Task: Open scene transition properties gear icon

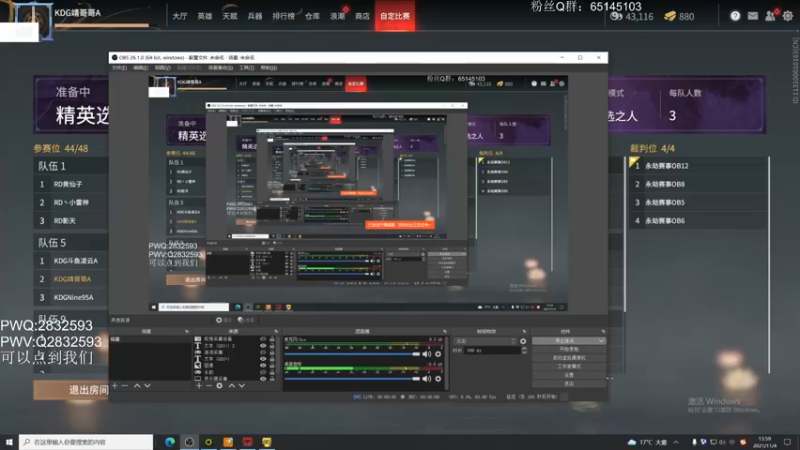Action: click(x=523, y=341)
